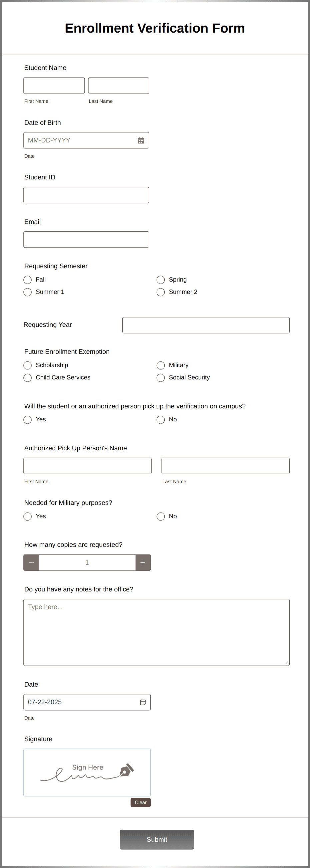Screen dimensions: 310x868
Task: Select No for military purposes question
Action: point(161,516)
